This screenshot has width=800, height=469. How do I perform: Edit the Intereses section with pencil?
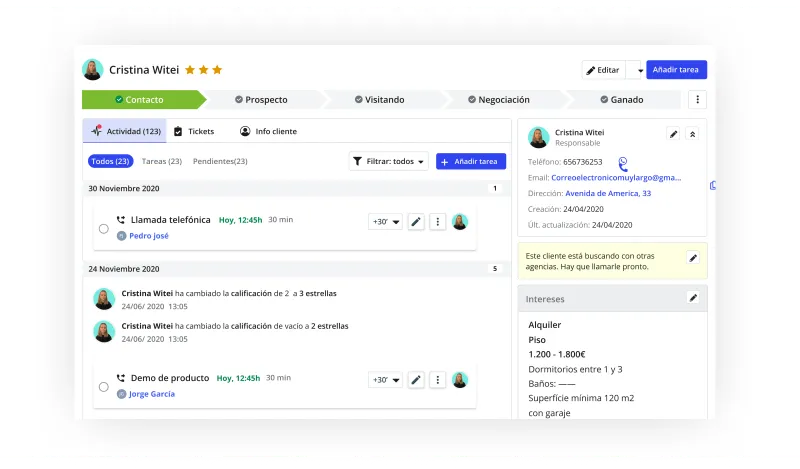[x=693, y=298]
